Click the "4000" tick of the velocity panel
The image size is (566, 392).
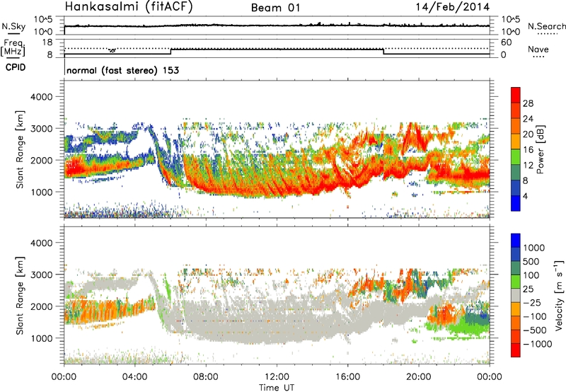click(41, 243)
